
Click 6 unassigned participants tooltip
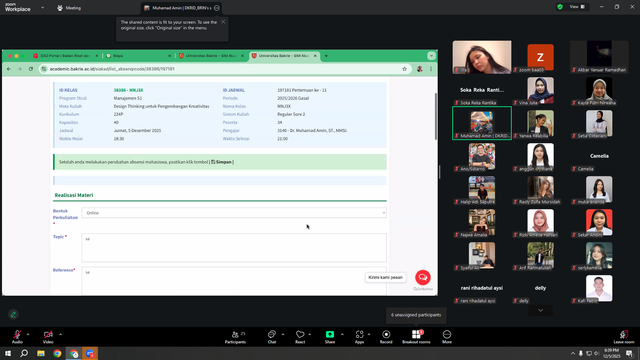(x=416, y=315)
